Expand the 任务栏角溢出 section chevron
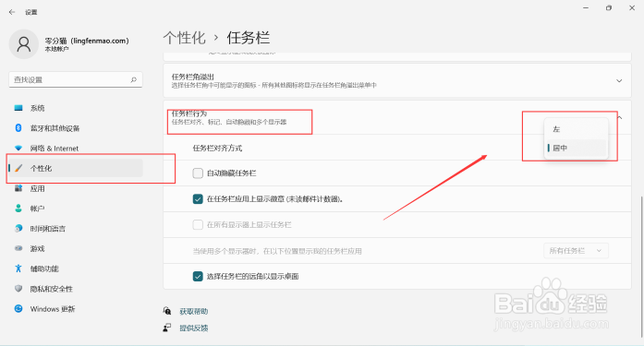The height and width of the screenshot is (346, 644). click(619, 81)
